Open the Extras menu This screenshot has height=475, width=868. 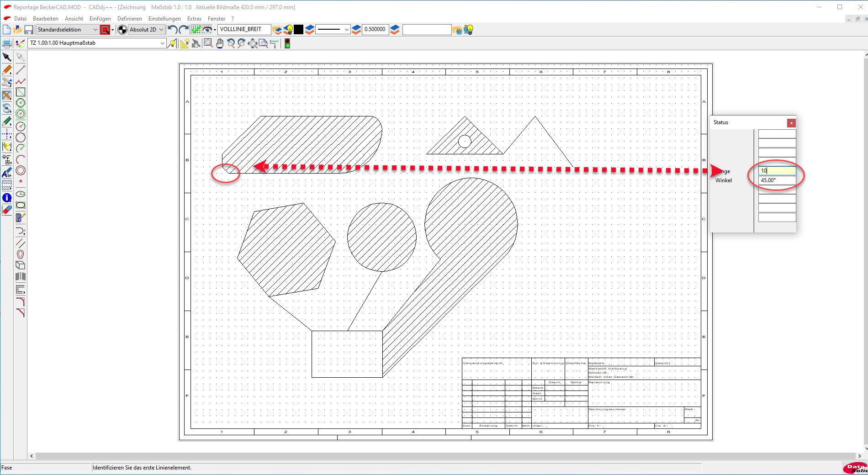tap(194, 19)
